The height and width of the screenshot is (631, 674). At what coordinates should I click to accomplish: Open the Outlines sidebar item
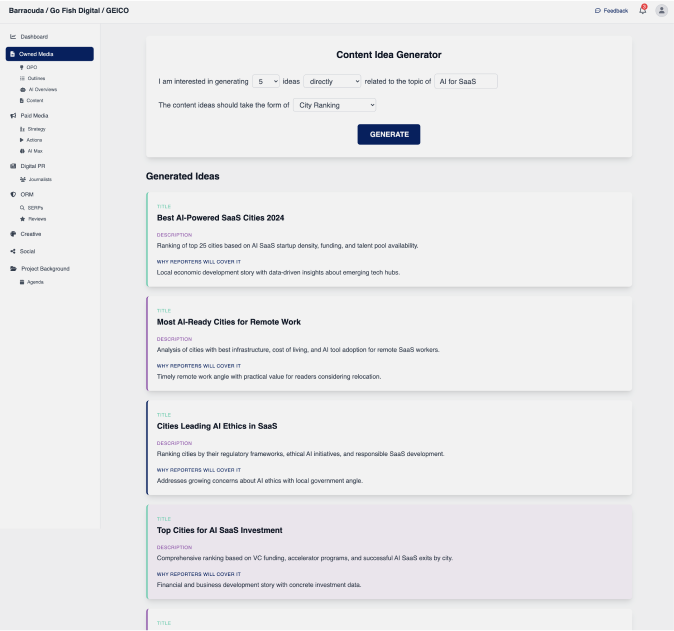[36, 78]
